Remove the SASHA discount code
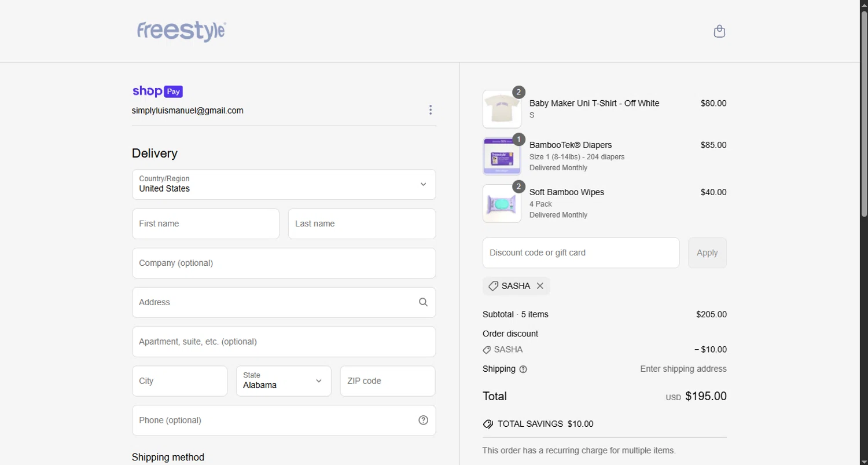The height and width of the screenshot is (465, 868). 540,286
